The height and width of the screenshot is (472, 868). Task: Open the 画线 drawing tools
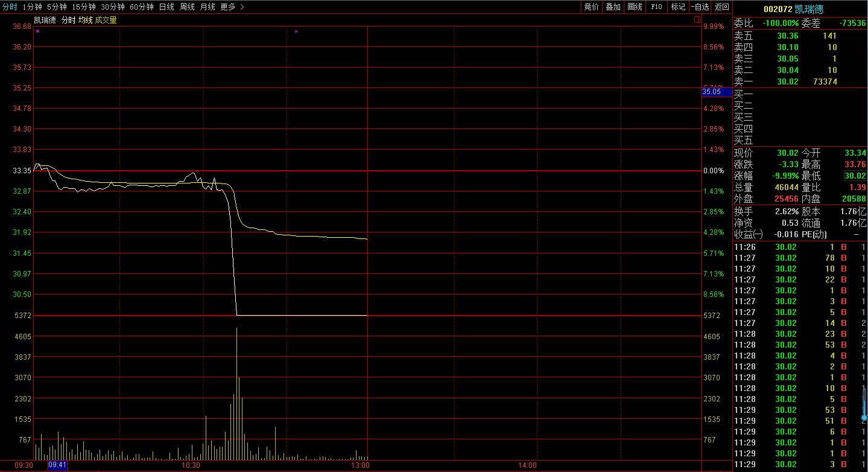pyautogui.click(x=635, y=7)
